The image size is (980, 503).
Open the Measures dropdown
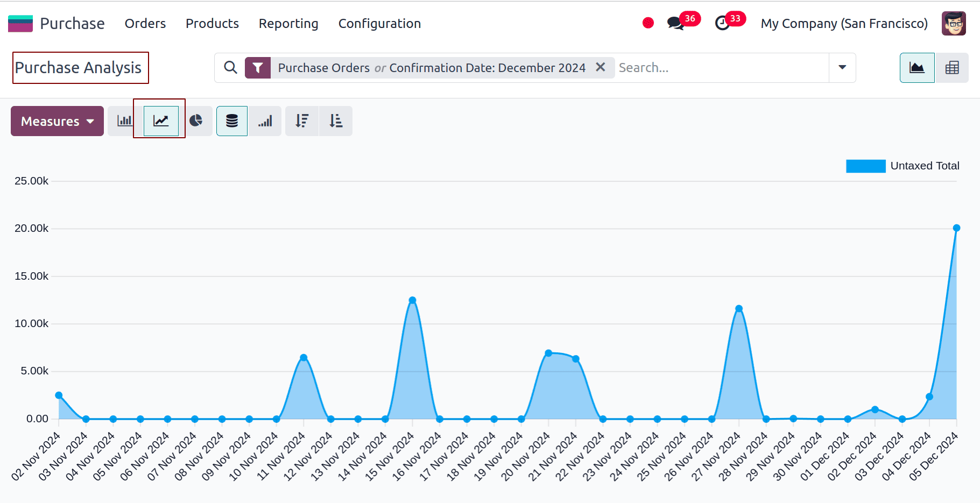57,121
